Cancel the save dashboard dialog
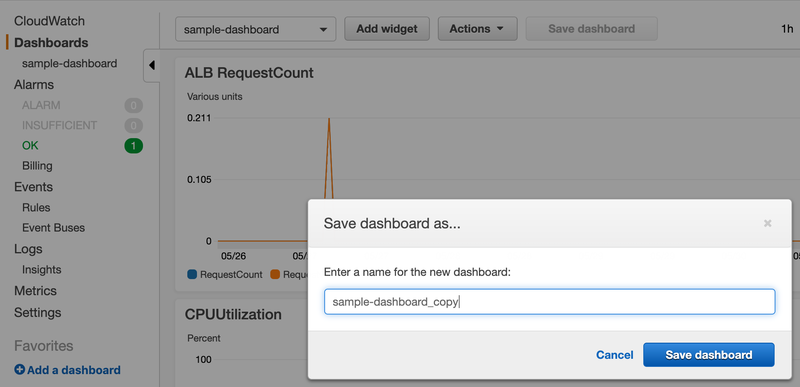The image size is (800, 387). (615, 355)
